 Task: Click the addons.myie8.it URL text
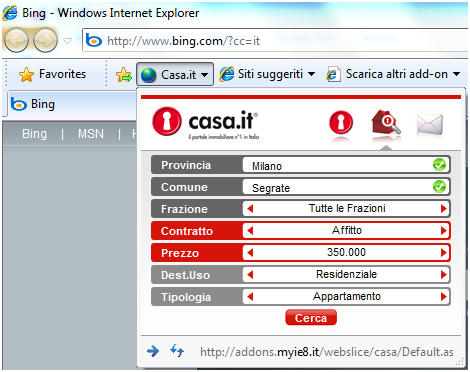click(x=327, y=352)
